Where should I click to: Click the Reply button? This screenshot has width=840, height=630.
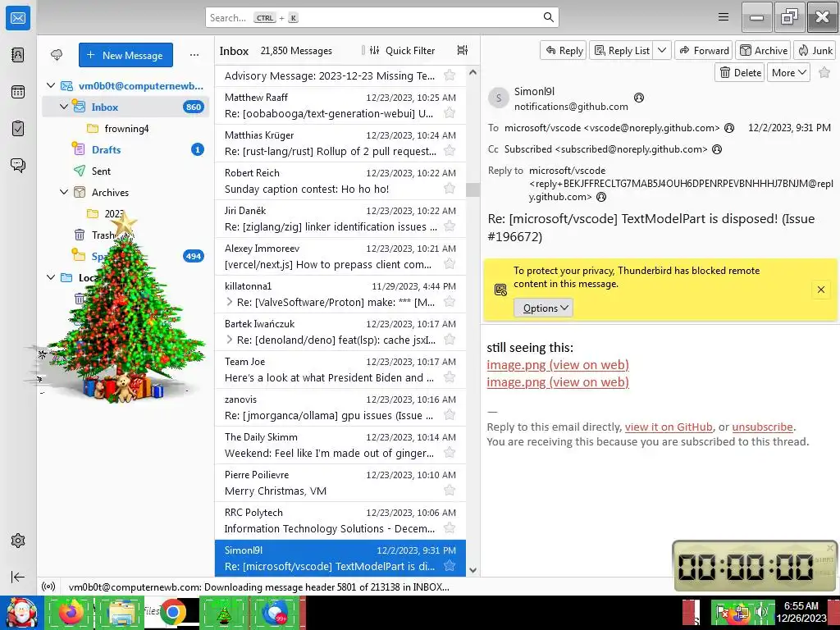[564, 50]
